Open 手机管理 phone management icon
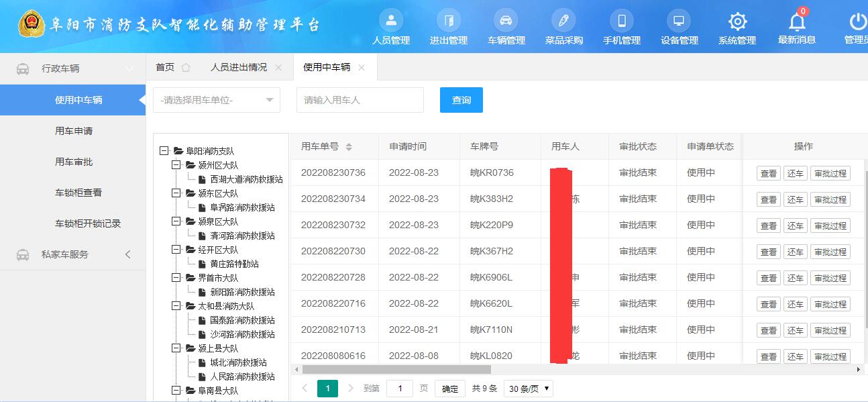868x402 pixels. coord(621,21)
